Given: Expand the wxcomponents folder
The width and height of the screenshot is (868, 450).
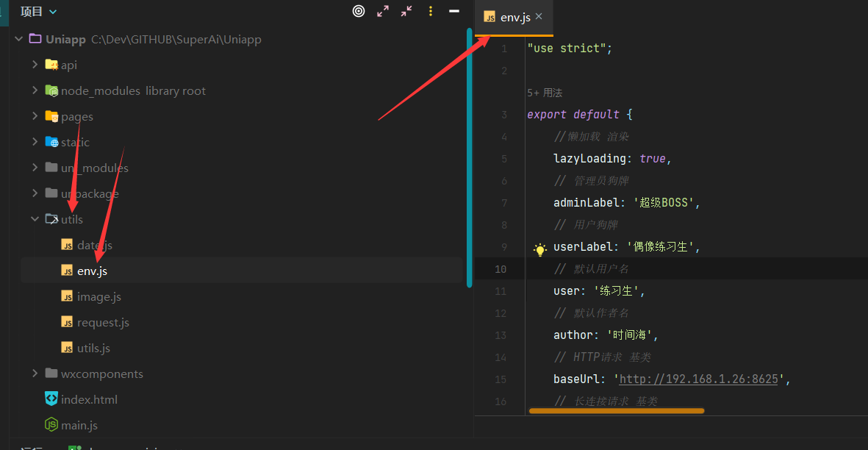Looking at the screenshot, I should 35,374.
